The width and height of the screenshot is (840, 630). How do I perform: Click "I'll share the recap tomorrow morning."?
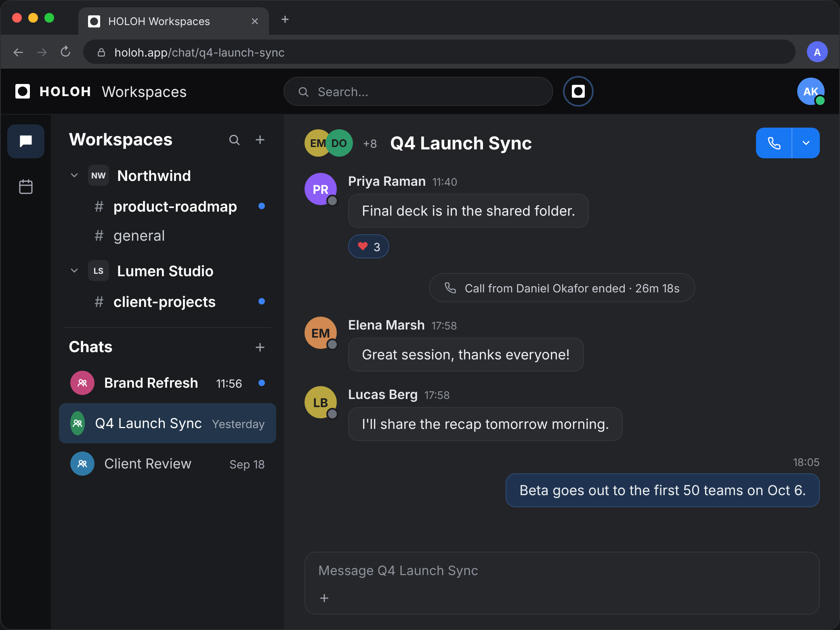click(x=485, y=424)
